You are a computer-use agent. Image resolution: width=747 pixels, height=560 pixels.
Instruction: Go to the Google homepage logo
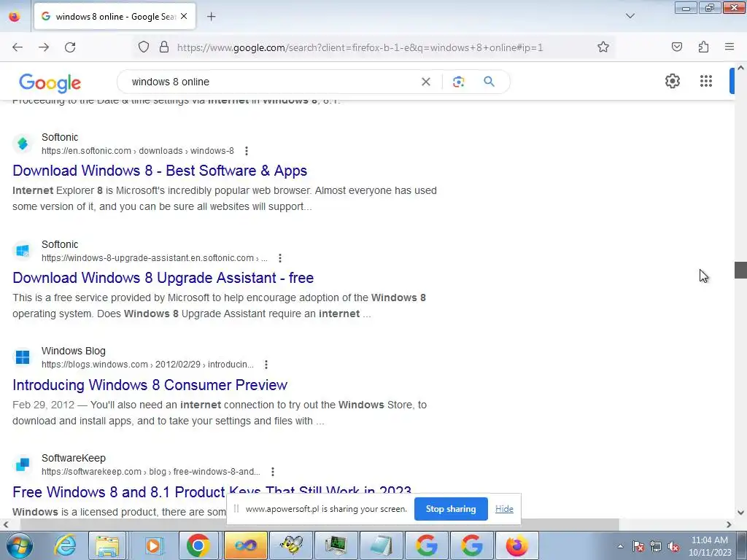click(x=50, y=83)
